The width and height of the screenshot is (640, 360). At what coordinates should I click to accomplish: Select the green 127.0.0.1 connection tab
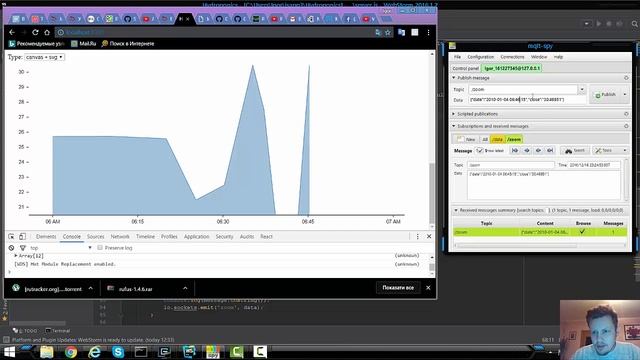[512, 68]
